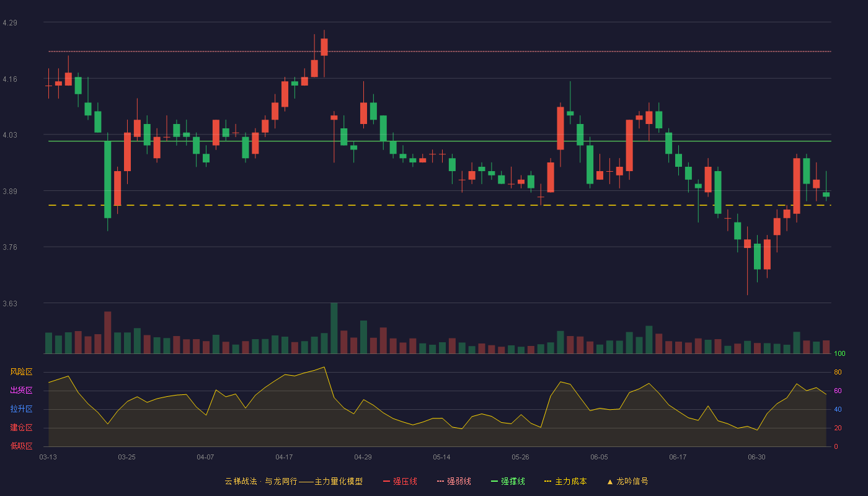
Task: Click the 3.63 price axis label
Action: [10, 304]
